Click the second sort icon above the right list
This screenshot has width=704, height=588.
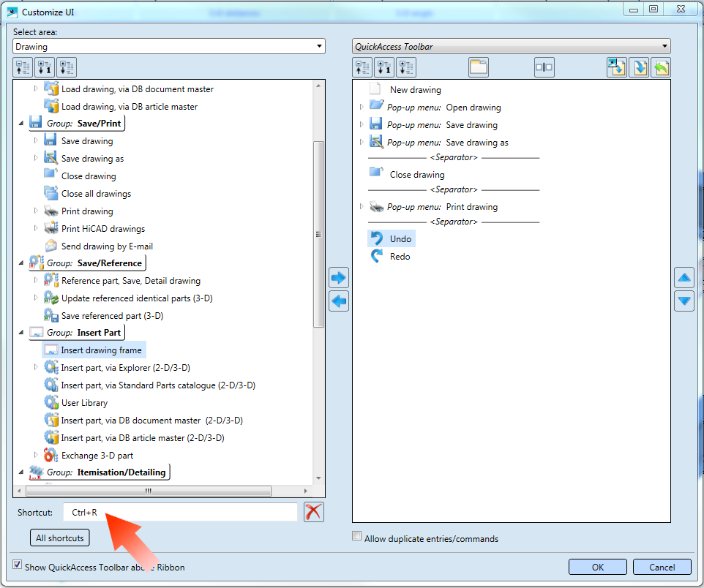384,67
